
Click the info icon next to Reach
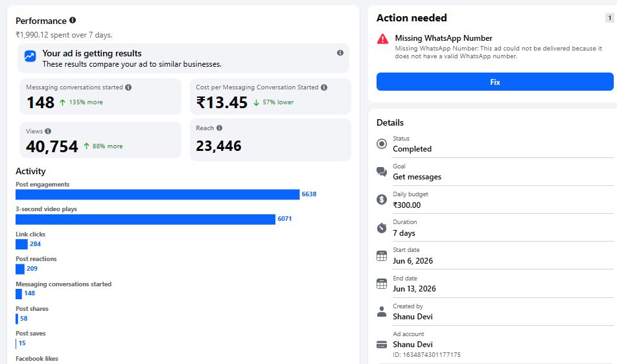tap(220, 128)
